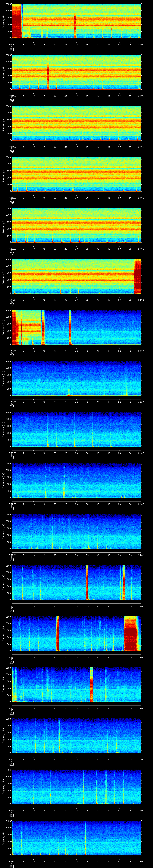The height and width of the screenshot is (868, 153).
Task: Select the burst near 14 seconds in the 7:28 panel
Action: pyautogui.click(x=43, y=327)
